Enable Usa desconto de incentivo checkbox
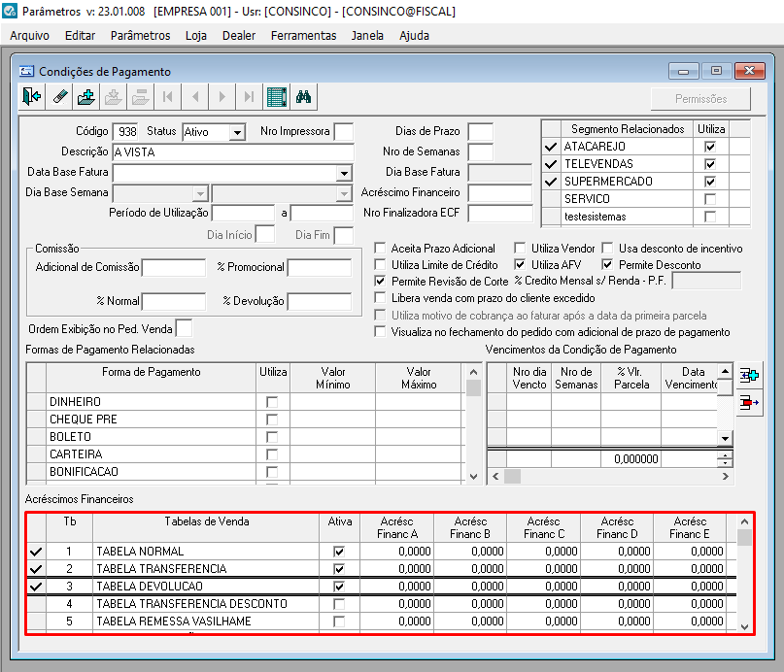The width and height of the screenshot is (784, 672). click(x=607, y=248)
